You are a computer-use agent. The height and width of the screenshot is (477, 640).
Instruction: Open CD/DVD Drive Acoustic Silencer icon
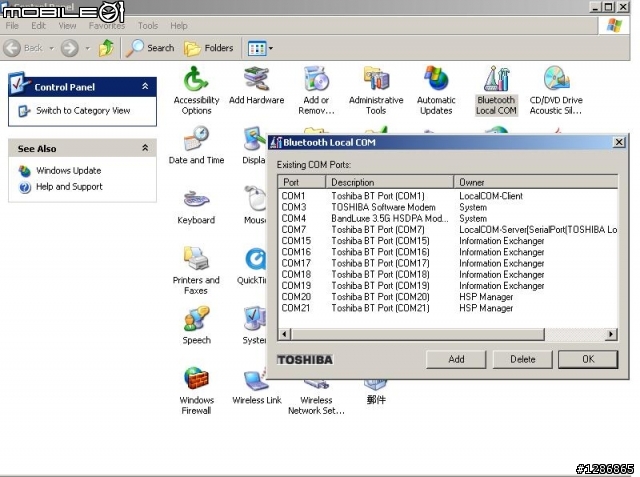(556, 91)
